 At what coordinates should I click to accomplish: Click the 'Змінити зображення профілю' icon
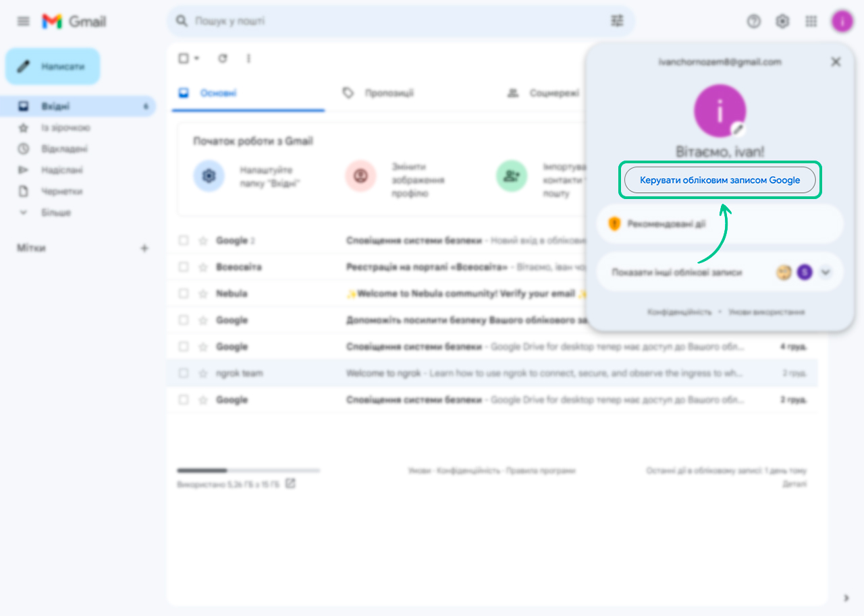pos(360,175)
